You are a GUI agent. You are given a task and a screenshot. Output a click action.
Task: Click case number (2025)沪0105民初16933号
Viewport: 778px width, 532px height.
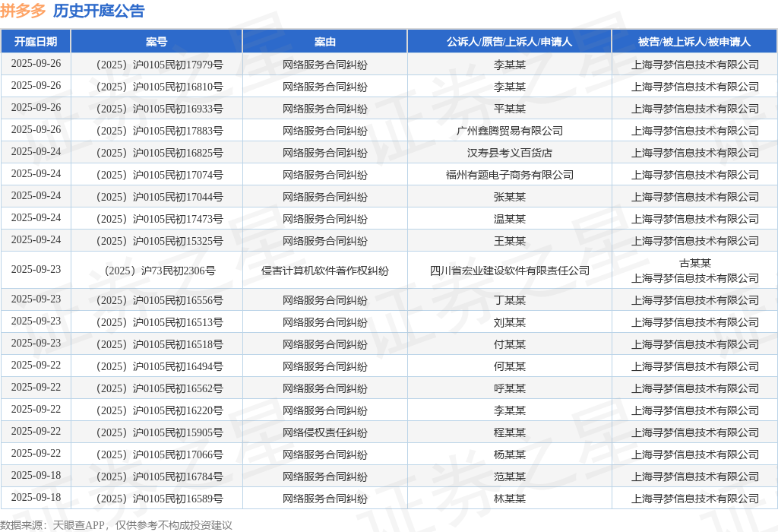[x=157, y=109]
